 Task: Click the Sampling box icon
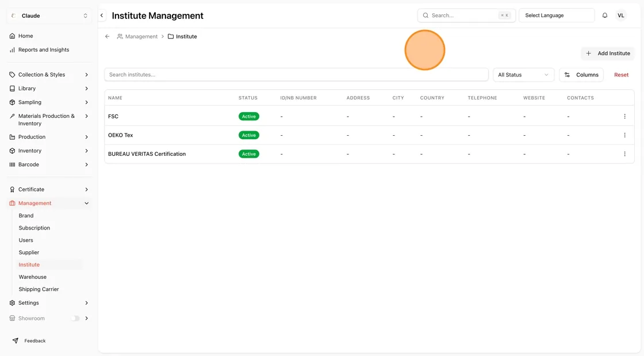(x=12, y=102)
